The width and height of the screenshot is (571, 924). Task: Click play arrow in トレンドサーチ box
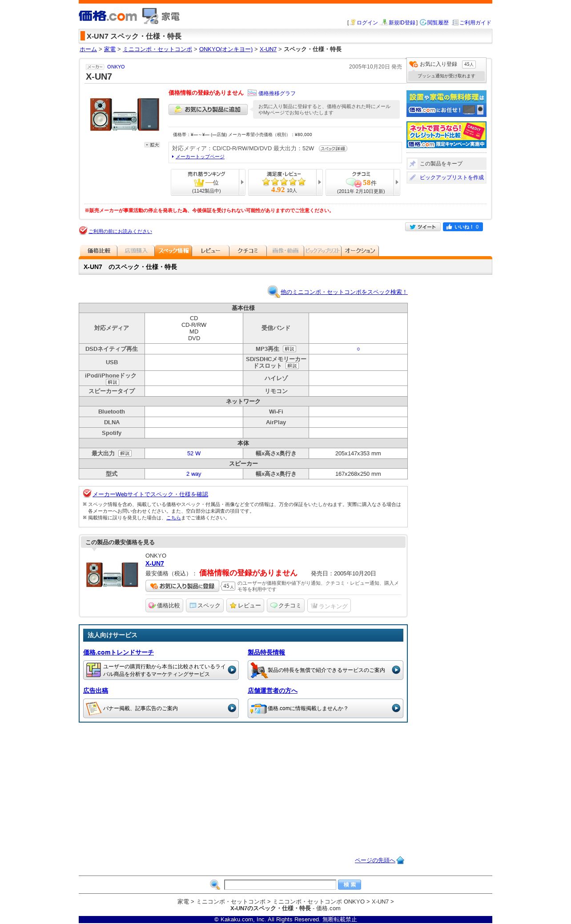pyautogui.click(x=232, y=670)
